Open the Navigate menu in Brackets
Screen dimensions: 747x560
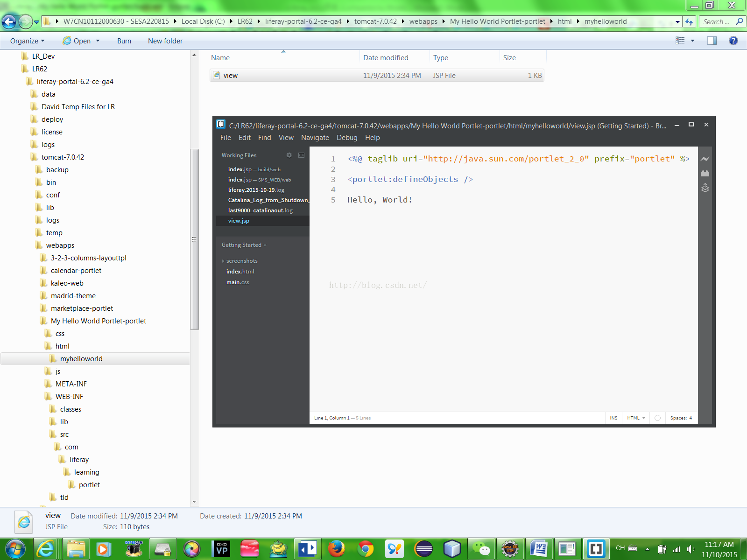[x=315, y=138]
